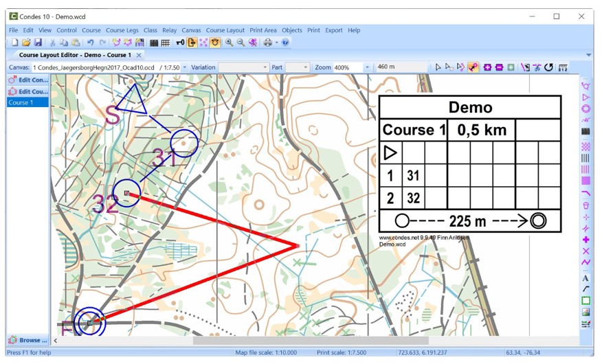Viewport: 602px width, 364px height.
Task: Select the text 'A' tool in right toolbar
Action: [x=586, y=278]
